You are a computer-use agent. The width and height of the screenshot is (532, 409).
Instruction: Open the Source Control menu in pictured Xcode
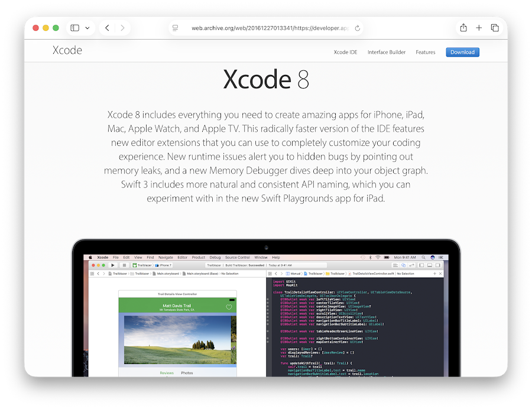click(238, 258)
